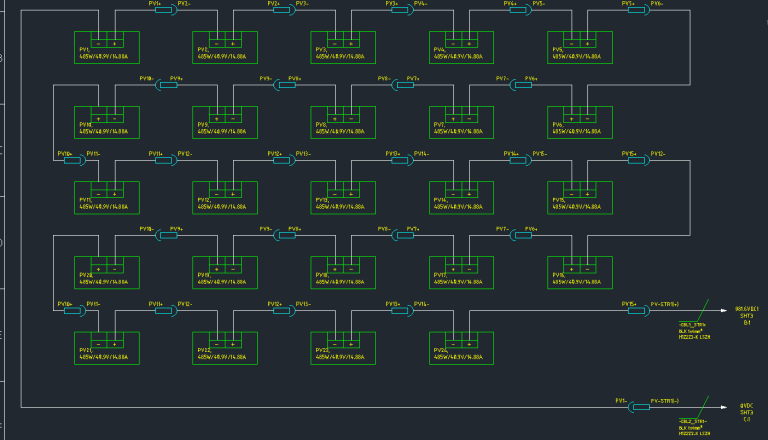Select the PV-STR1(-) label text
768x440 pixels.
click(x=665, y=401)
